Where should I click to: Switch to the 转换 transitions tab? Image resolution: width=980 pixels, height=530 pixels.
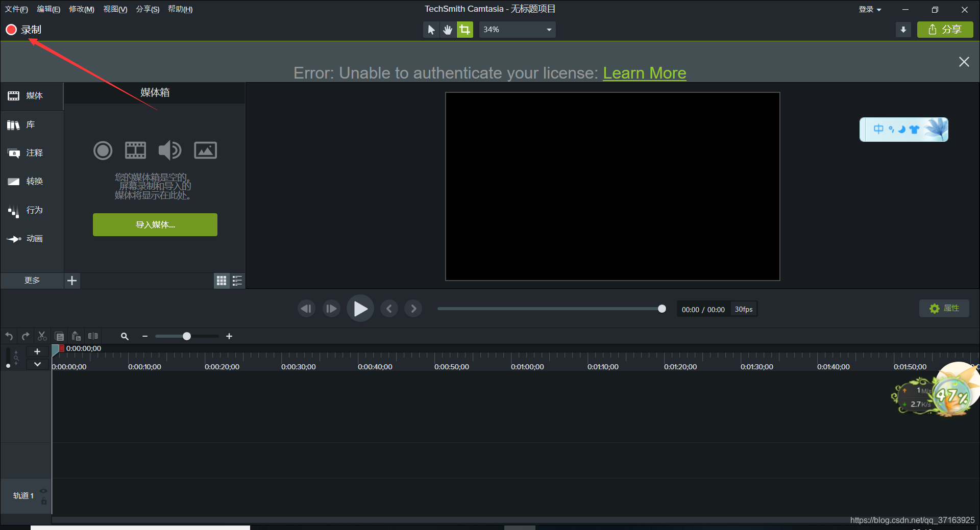click(32, 182)
